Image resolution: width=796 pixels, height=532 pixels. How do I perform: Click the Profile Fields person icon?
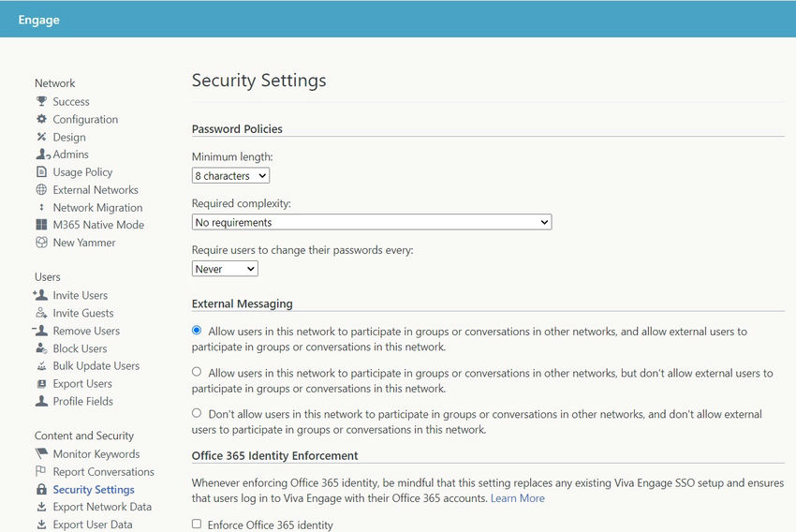coord(41,401)
